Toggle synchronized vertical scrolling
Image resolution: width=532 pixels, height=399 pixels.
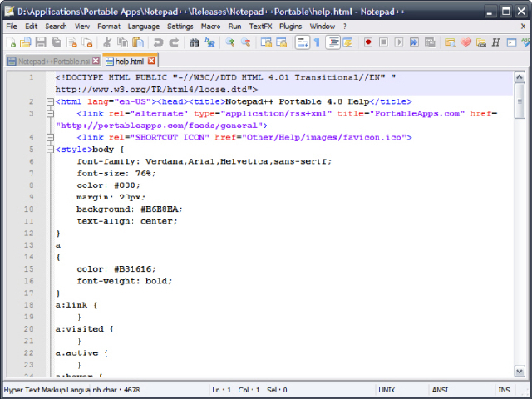coord(266,42)
